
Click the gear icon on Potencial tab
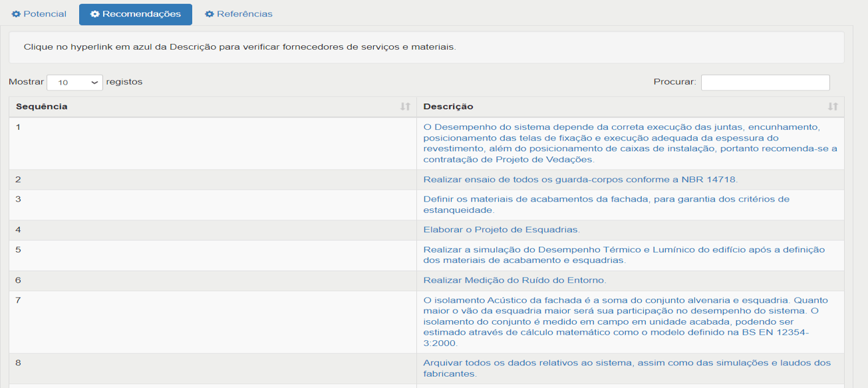[16, 14]
